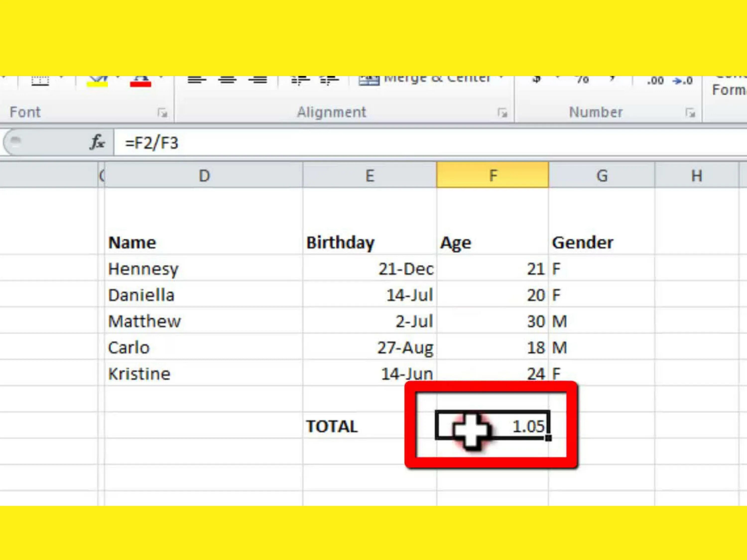
Task: Click the Borders icon in Font group
Action: (40, 81)
